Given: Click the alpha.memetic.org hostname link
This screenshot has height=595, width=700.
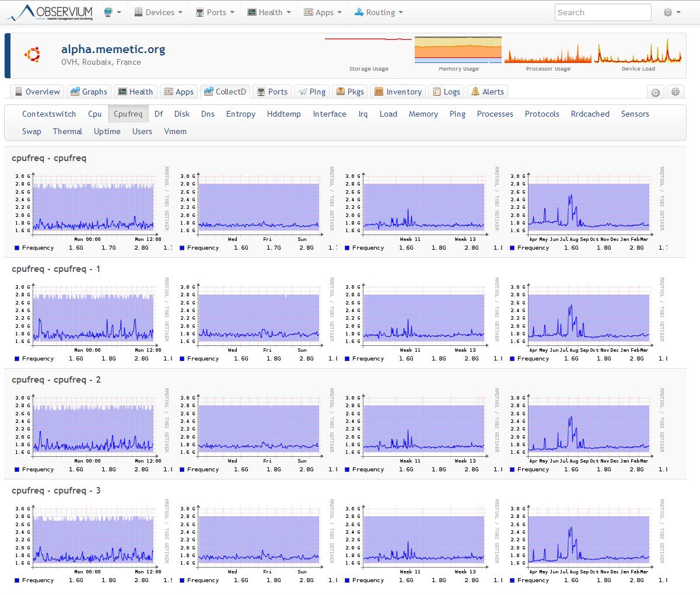Looking at the screenshot, I should (x=113, y=50).
